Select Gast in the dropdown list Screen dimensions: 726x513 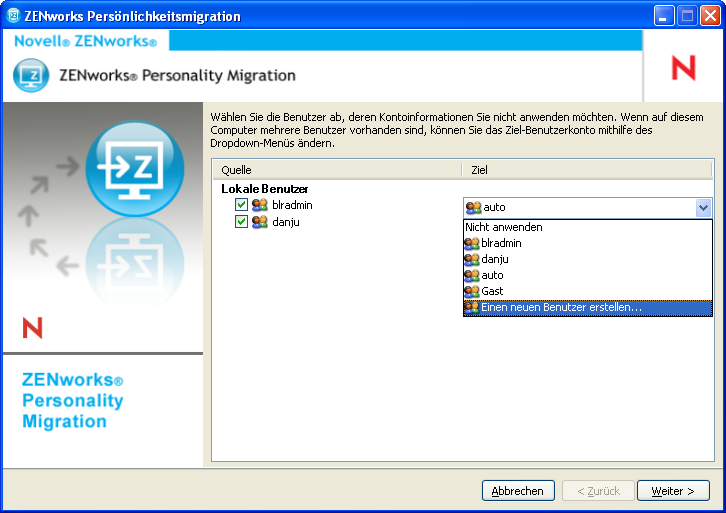[x=588, y=291]
